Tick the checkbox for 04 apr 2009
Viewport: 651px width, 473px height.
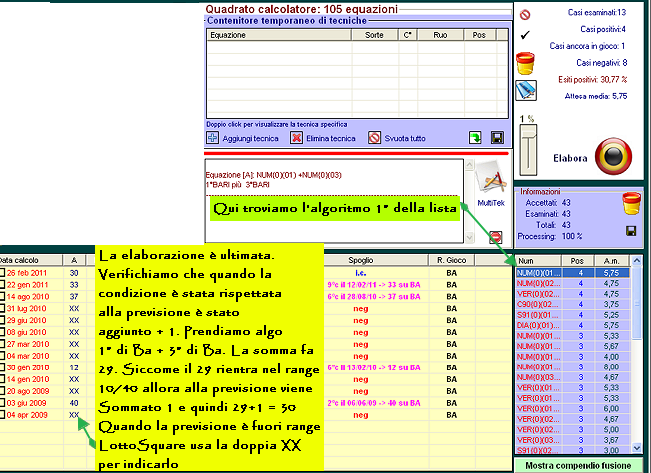click(2, 414)
